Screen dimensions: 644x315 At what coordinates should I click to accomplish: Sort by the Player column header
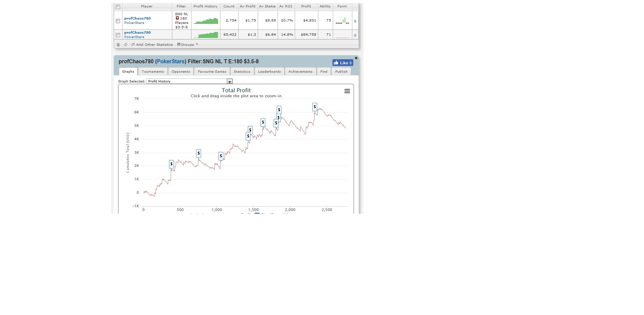147,6
